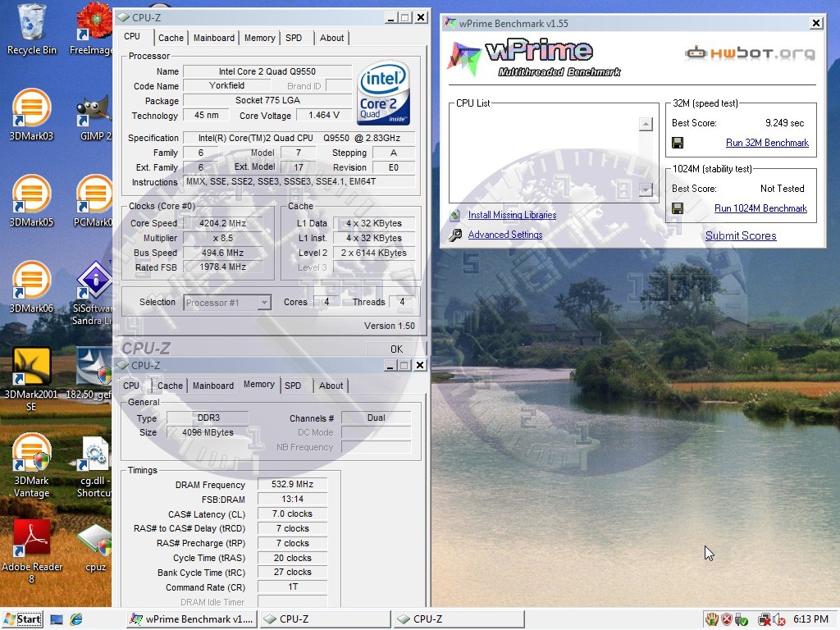Open the Windows Start menu

pos(22,620)
